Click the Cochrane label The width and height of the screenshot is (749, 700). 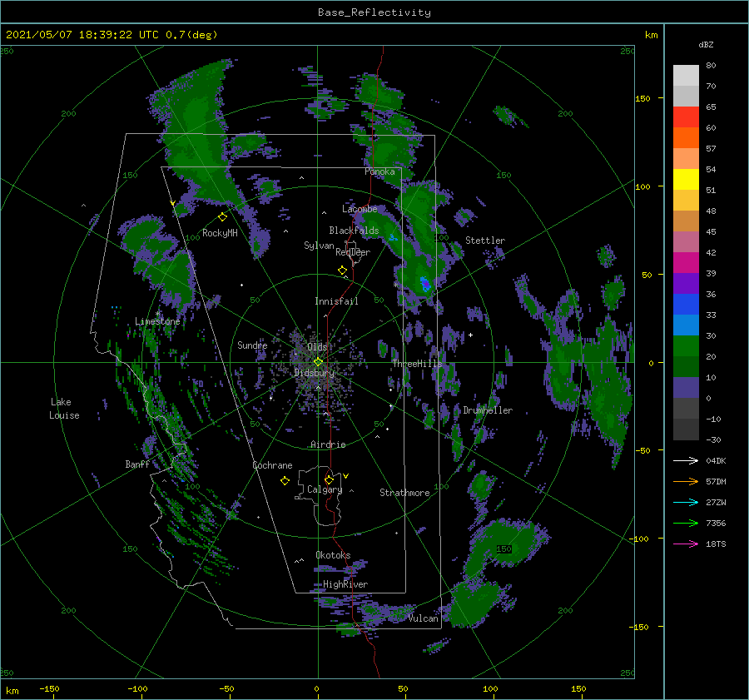coord(272,465)
